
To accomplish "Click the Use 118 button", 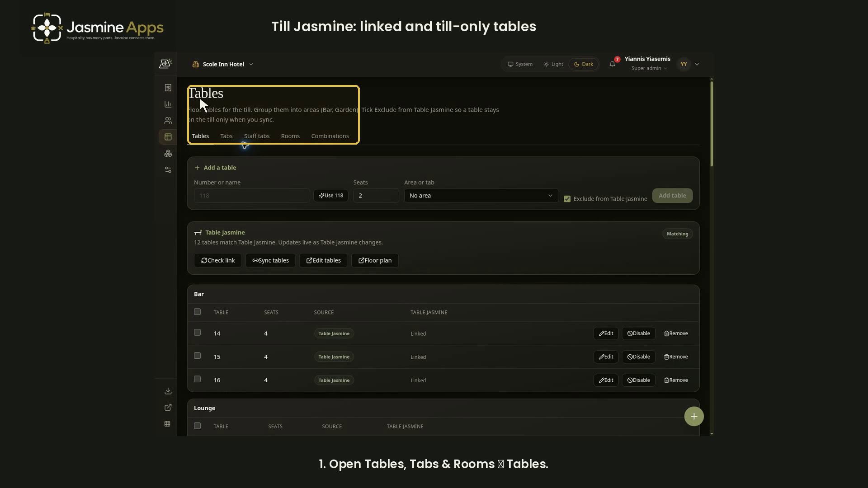I will click(331, 196).
